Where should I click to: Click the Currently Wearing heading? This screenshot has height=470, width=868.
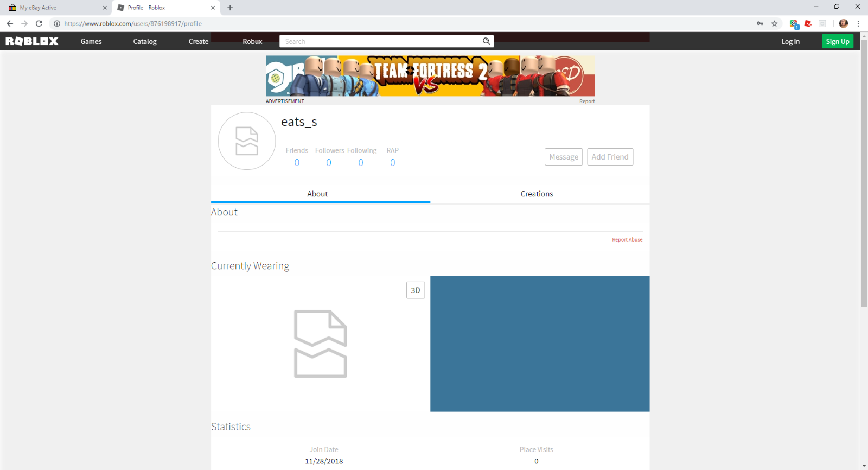(250, 266)
